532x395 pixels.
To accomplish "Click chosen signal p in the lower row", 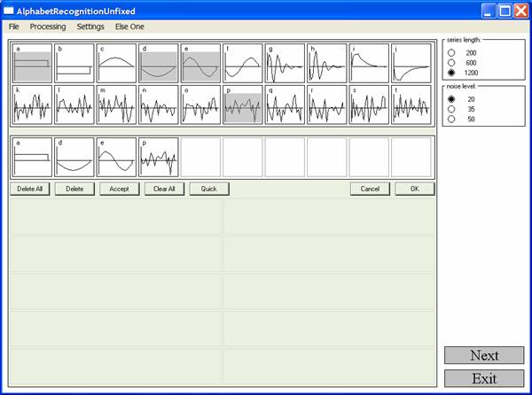I will (159, 157).
